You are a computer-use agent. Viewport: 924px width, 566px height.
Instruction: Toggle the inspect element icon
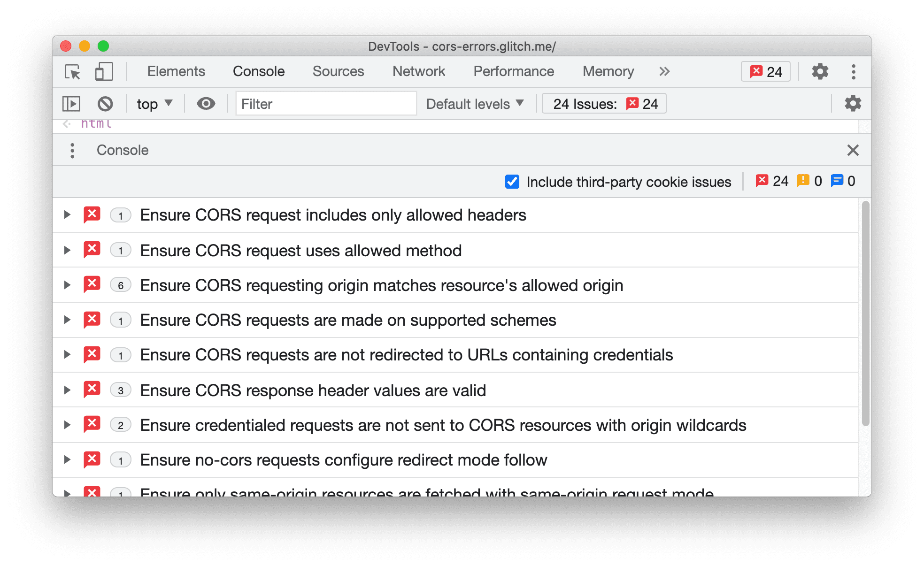pyautogui.click(x=73, y=72)
